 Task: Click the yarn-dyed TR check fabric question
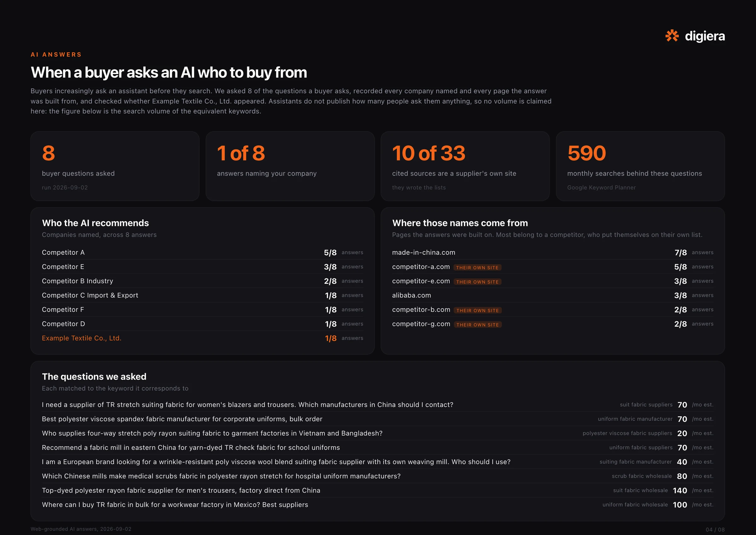click(191, 448)
